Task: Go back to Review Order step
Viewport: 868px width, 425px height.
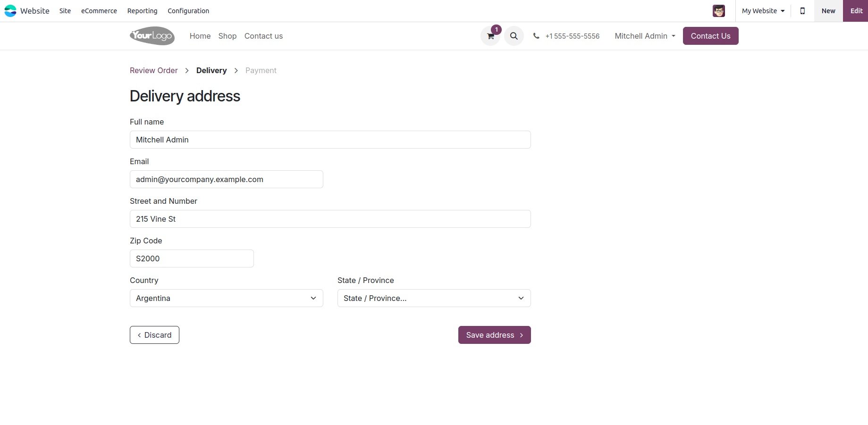Action: [x=154, y=70]
